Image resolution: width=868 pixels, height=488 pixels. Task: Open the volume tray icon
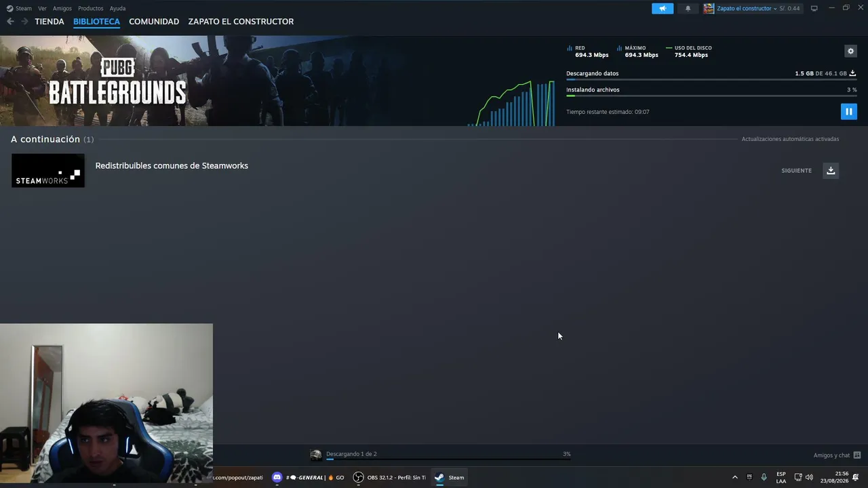[x=809, y=477]
